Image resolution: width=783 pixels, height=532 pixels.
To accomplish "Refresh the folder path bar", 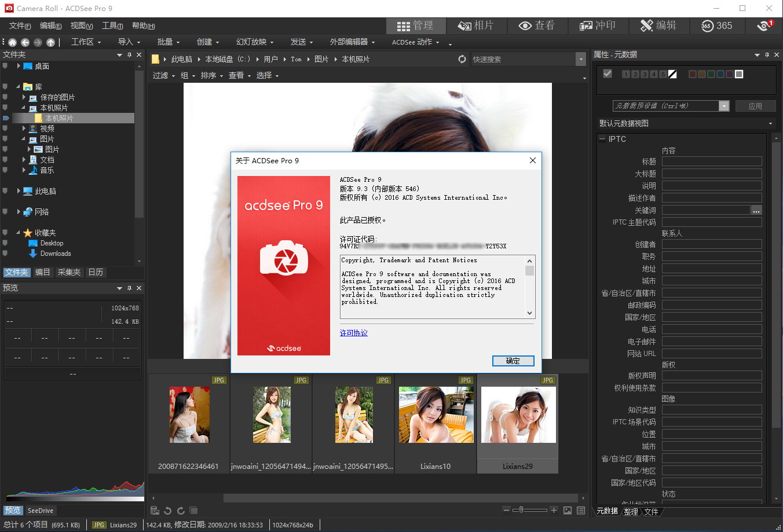I will (x=462, y=59).
